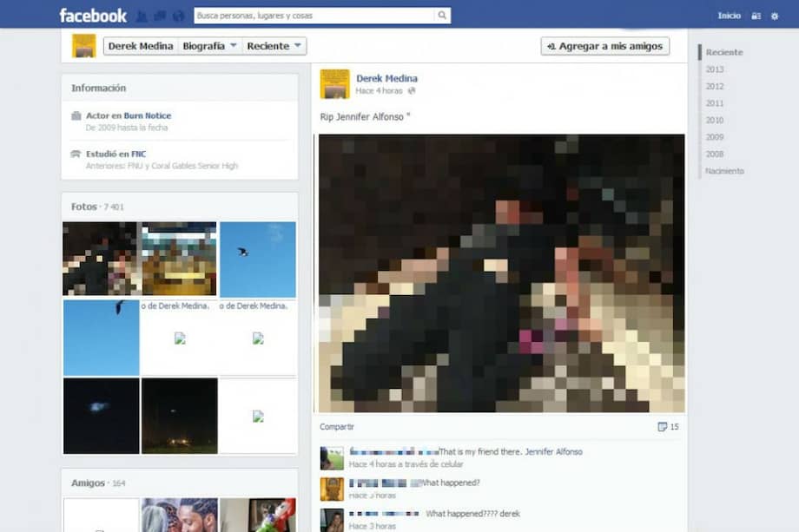Jump to 2013 in the timeline navigator
Image resolution: width=799 pixels, height=532 pixels.
(715, 69)
